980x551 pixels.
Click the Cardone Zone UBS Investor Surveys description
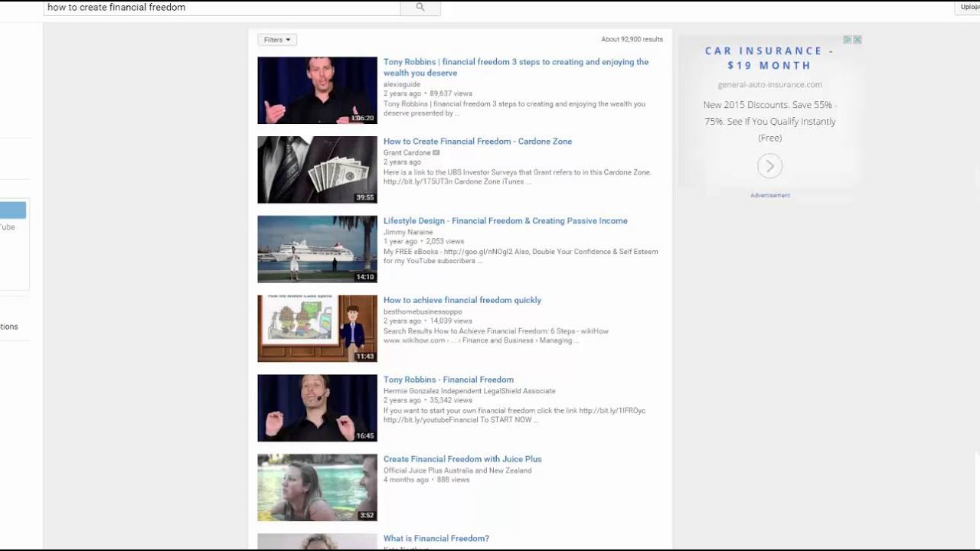(x=518, y=178)
